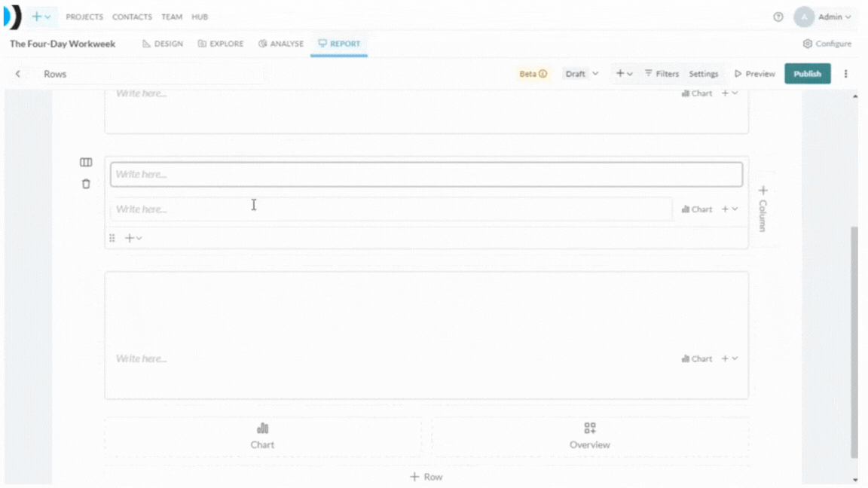Open plus dropdown in the bottom large row
Image resolution: width=868 pixels, height=488 pixels.
click(729, 358)
